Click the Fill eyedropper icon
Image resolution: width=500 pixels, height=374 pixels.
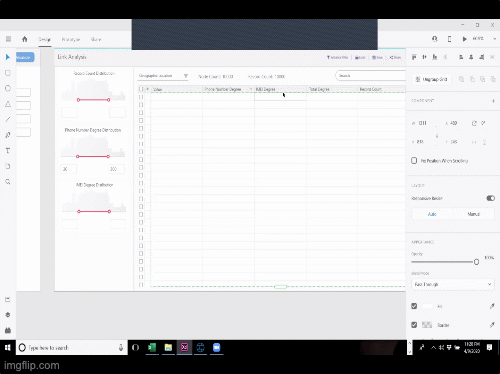492,306
